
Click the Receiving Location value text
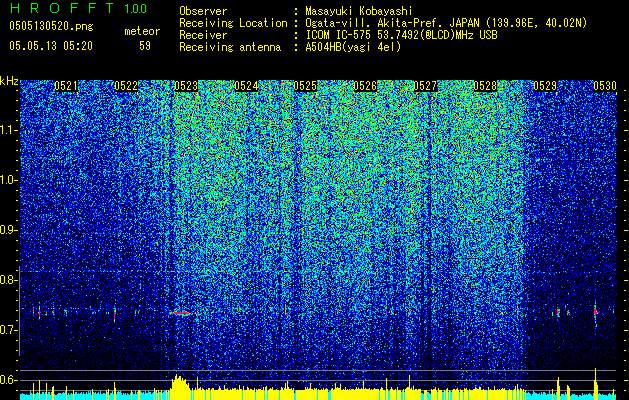click(446, 23)
